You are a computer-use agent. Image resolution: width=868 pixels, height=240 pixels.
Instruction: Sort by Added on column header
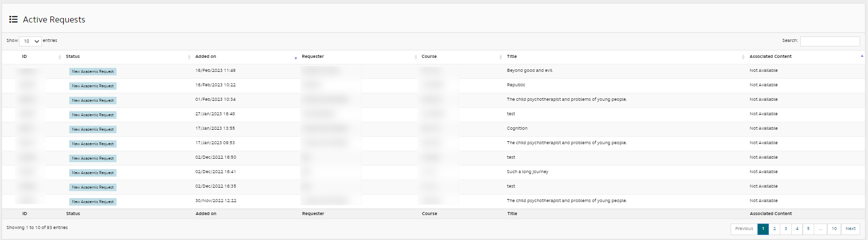pyautogui.click(x=206, y=56)
